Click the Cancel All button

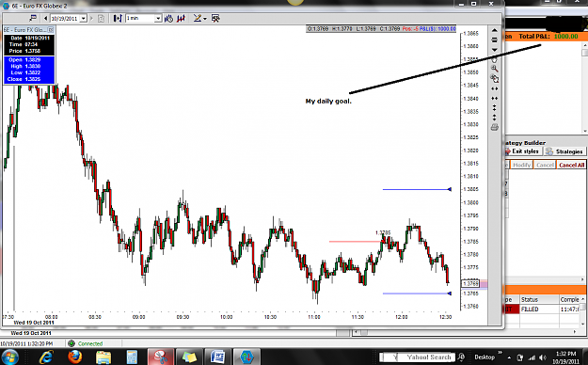point(571,165)
